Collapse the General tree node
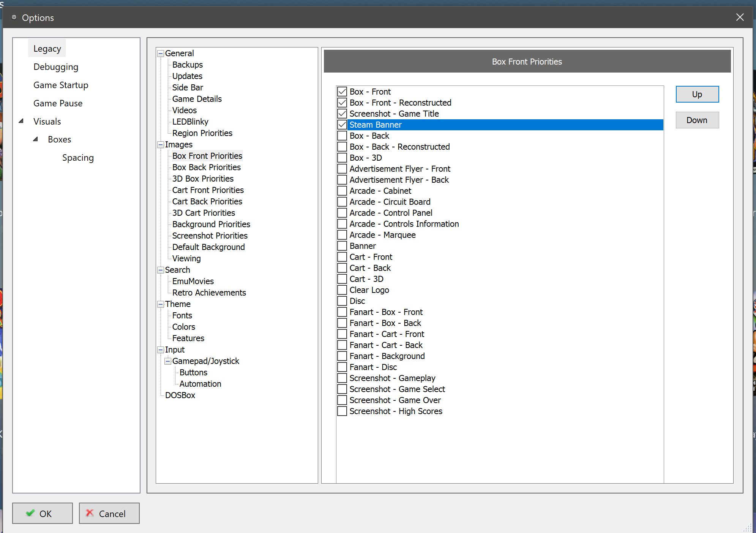 (x=161, y=54)
